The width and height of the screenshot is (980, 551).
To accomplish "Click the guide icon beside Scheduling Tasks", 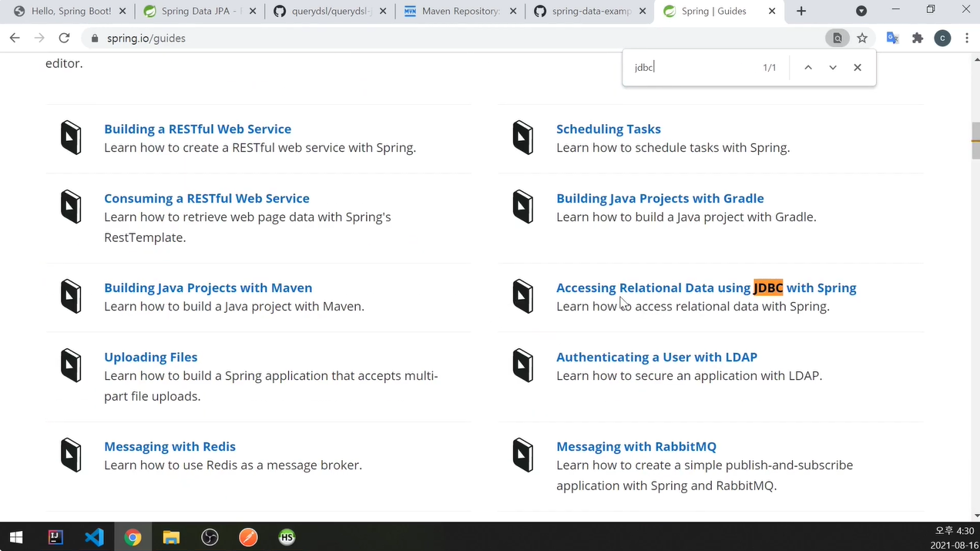I will coord(523,138).
